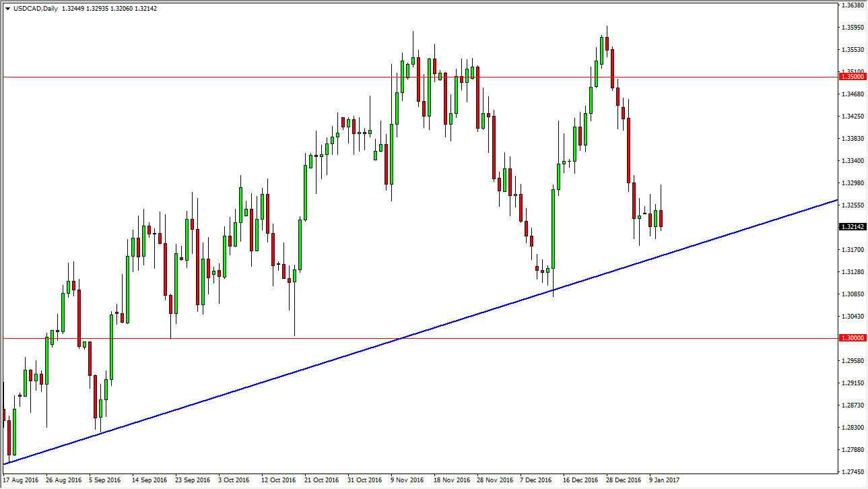Select the red 1.30000 price label
Image resolution: width=868 pixels, height=489 pixels.
(853, 339)
